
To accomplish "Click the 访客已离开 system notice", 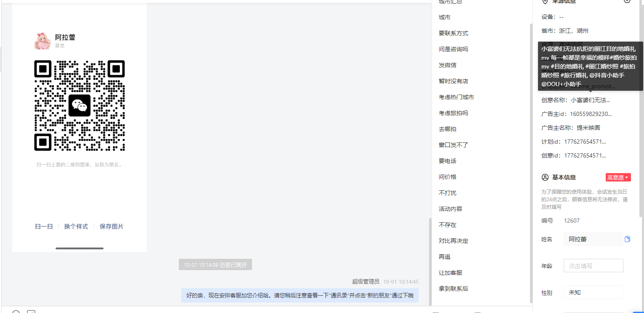I will coord(215,265).
